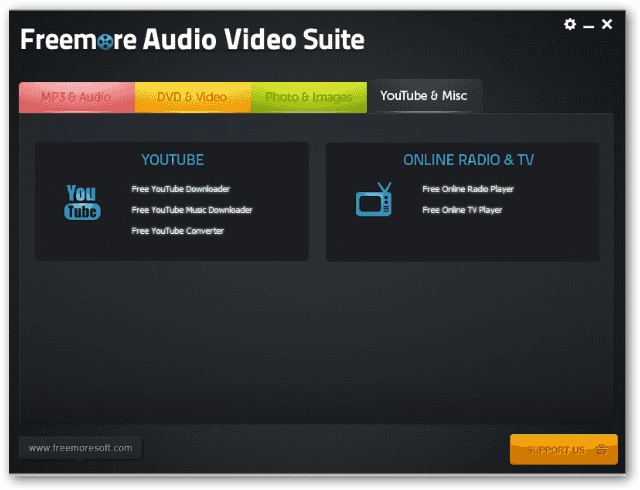Close the Freemore Audio Video Suite window
The image size is (640, 490).
(607, 24)
